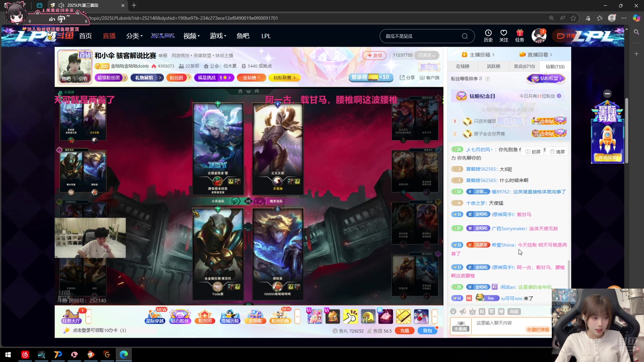Image resolution: width=644 pixels, height=362 pixels.
Task: Select the burger gift
Action: click(332, 316)
